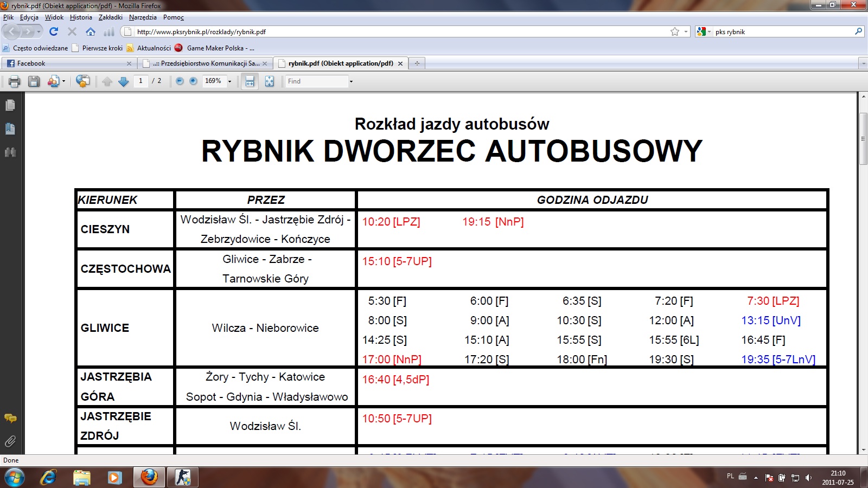Open the Attachments paperclip panel

coord(10,441)
